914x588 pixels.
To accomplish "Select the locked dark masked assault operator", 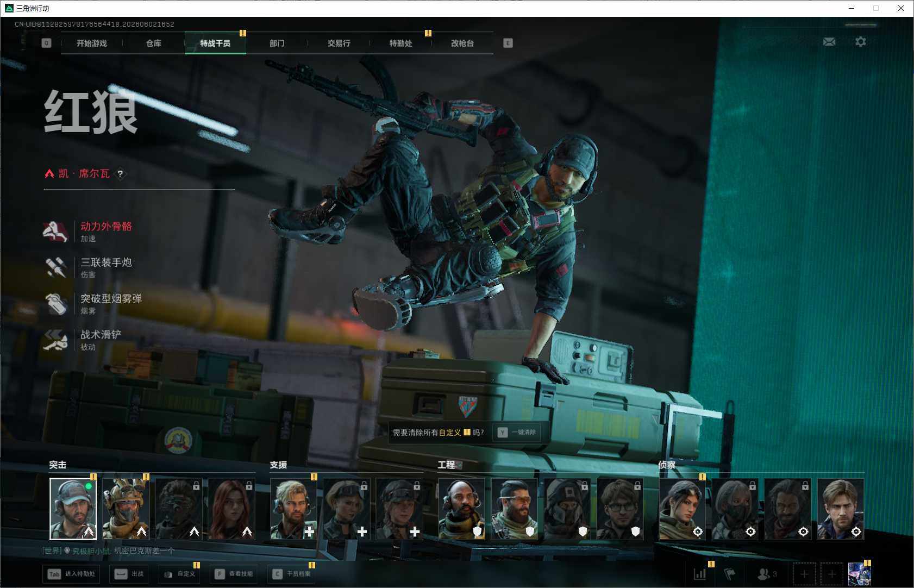I will [179, 509].
